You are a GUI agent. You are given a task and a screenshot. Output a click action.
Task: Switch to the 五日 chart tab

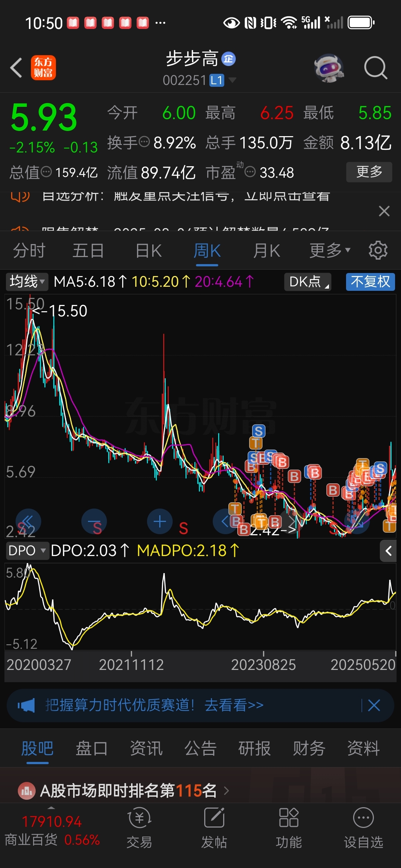click(x=88, y=251)
